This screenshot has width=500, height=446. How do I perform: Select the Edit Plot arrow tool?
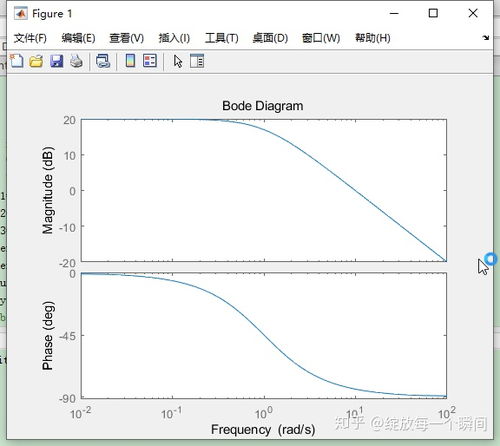pyautogui.click(x=178, y=61)
